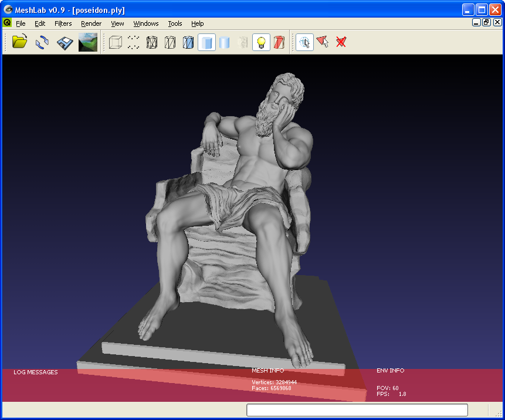Screen dimensions: 505x420
Task: Expand the Render menu
Action: 91,23
